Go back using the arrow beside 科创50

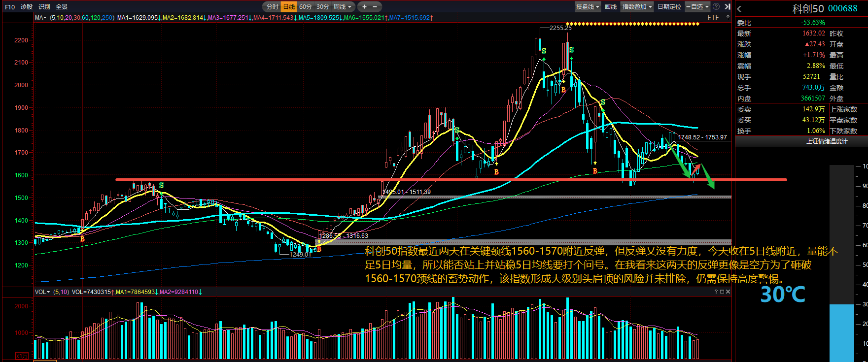[x=739, y=9]
